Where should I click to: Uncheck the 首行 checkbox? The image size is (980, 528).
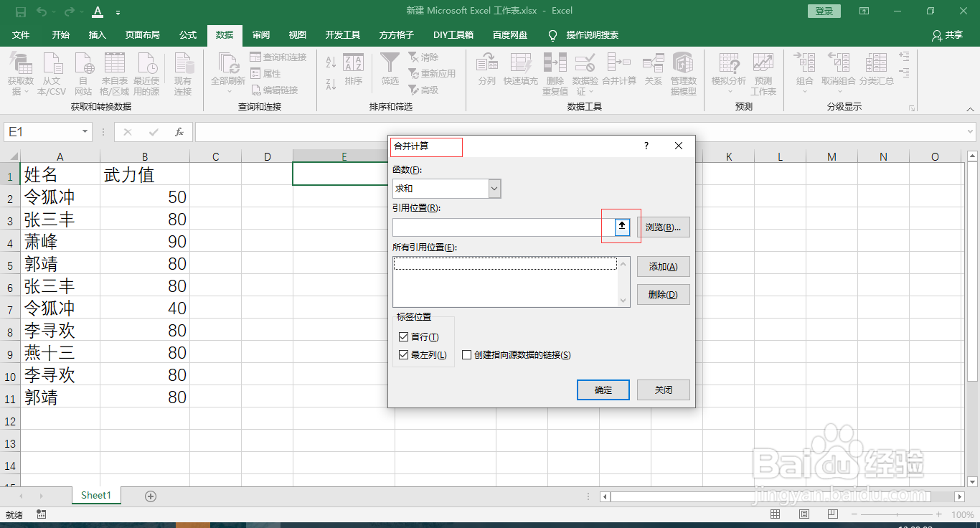(x=404, y=336)
